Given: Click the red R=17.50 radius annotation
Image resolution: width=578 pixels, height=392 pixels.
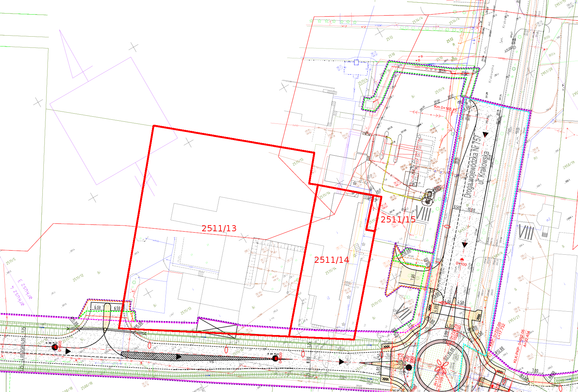Looking at the screenshot, I should point(437,378).
